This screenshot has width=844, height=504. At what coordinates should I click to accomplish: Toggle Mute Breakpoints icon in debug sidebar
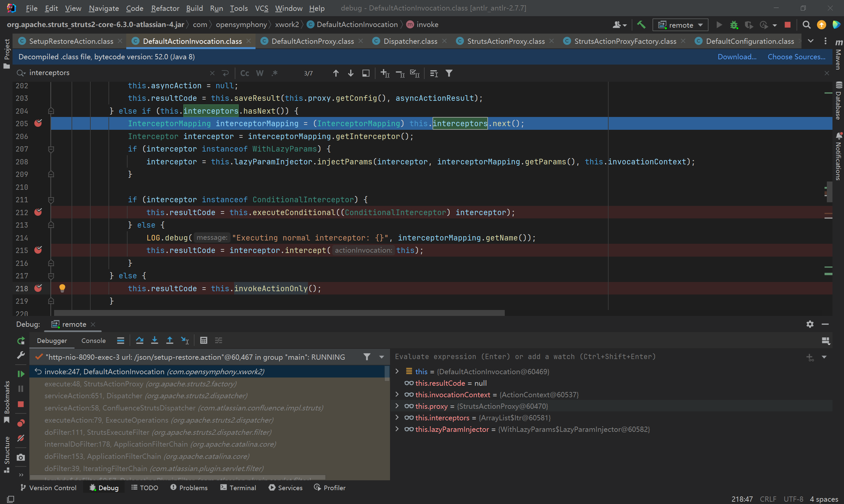[x=21, y=438]
